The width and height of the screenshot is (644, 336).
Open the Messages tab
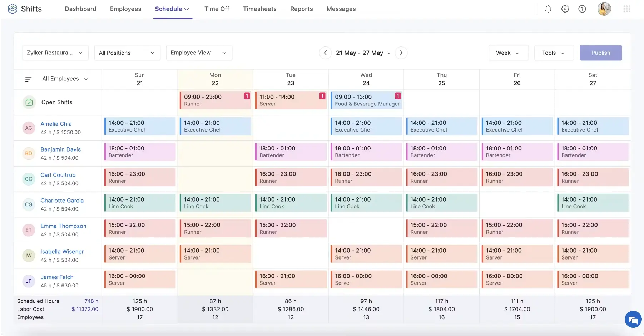[x=341, y=9]
